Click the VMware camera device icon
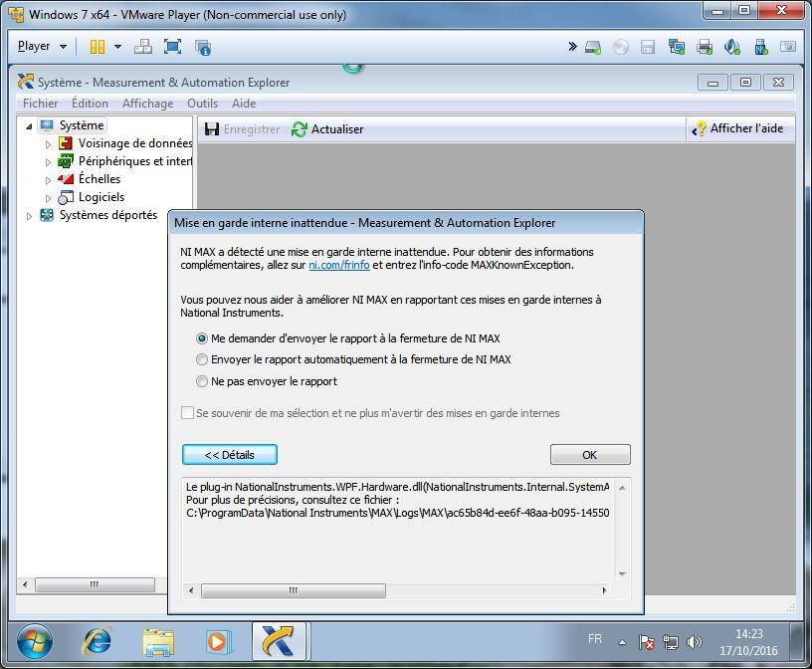Image resolution: width=812 pixels, height=669 pixels. click(788, 47)
